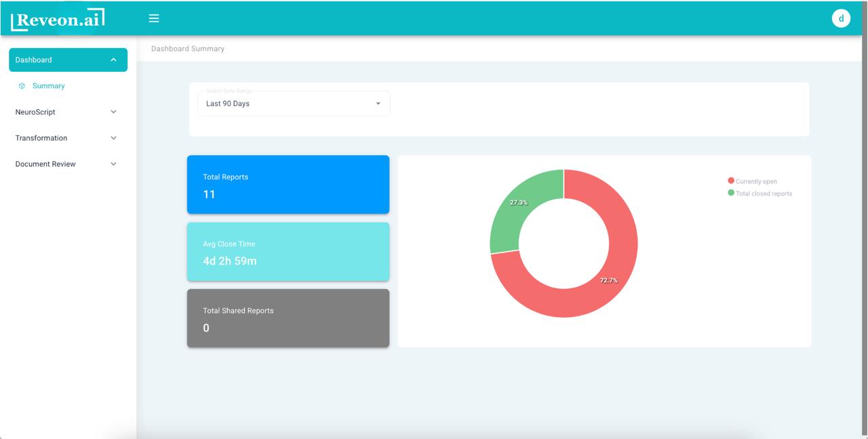This screenshot has height=439, width=868.
Task: Expand the NeuroScript section chevron
Action: coord(113,112)
